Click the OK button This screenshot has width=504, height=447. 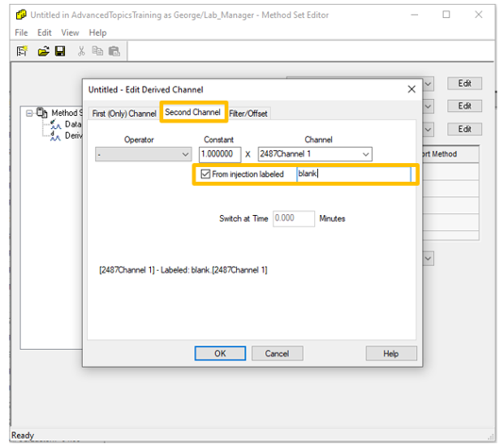tap(220, 354)
